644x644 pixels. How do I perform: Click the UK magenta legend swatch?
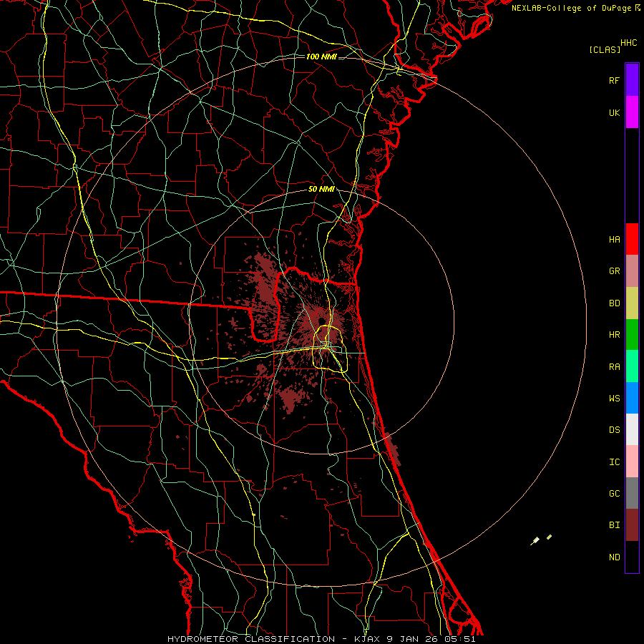[x=632, y=112]
